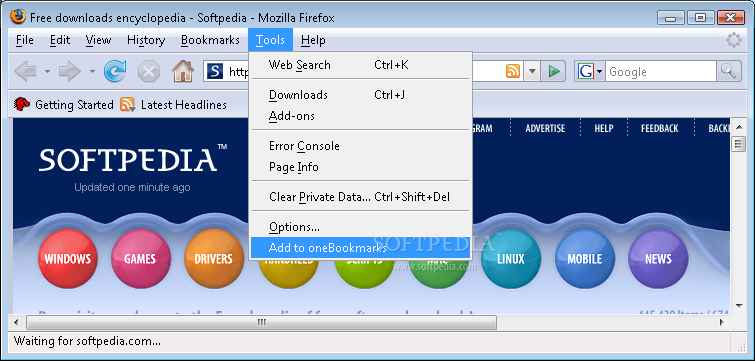Click the activity throbber icon
The height and width of the screenshot is (361, 755).
pyautogui.click(x=734, y=40)
